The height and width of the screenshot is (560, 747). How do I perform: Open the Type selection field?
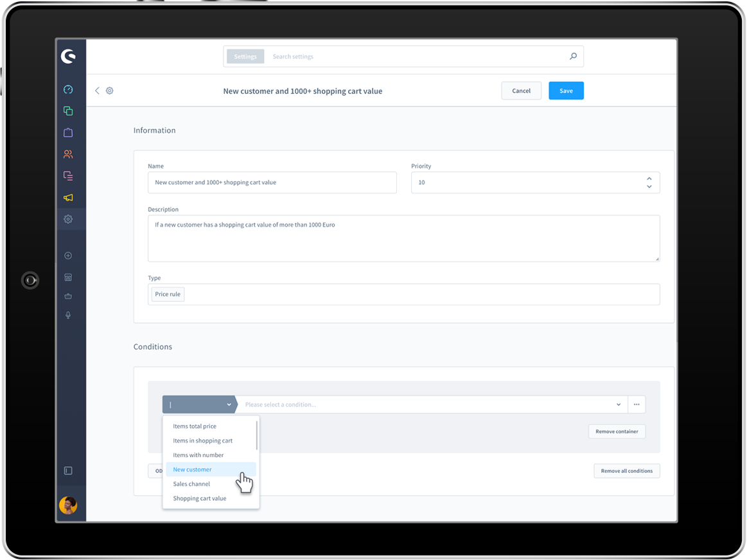pos(403,294)
